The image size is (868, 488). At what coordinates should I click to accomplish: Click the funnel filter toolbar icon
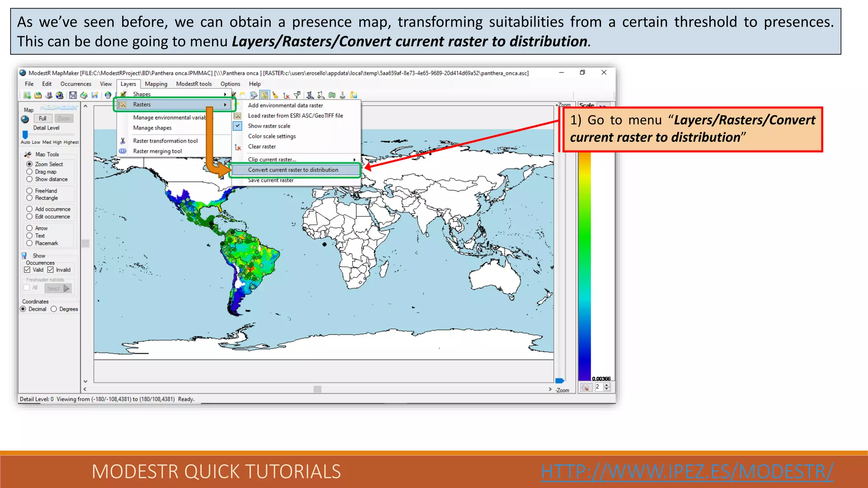[297, 95]
